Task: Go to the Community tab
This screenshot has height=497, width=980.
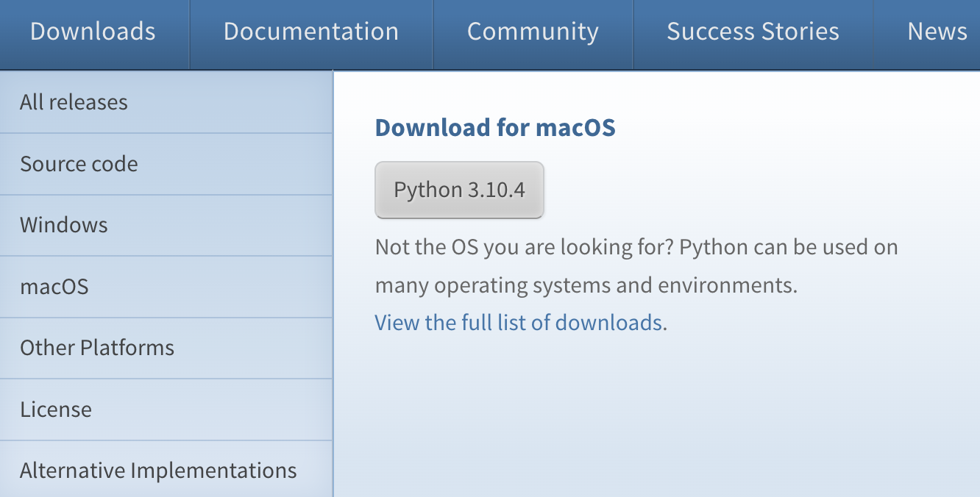Action: (533, 32)
